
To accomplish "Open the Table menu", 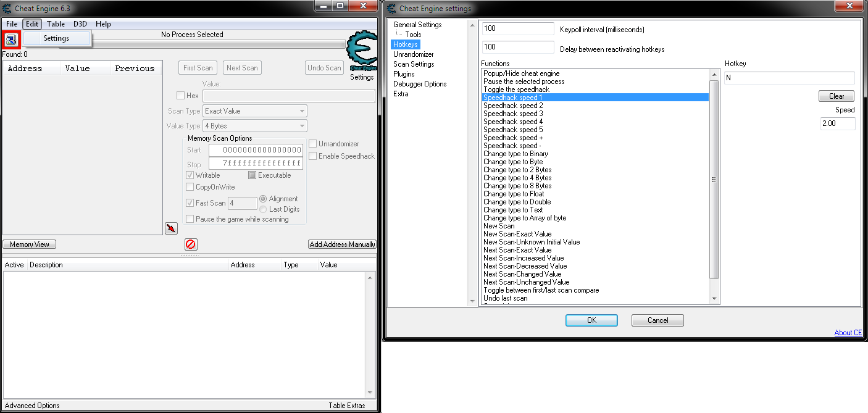I will point(56,23).
